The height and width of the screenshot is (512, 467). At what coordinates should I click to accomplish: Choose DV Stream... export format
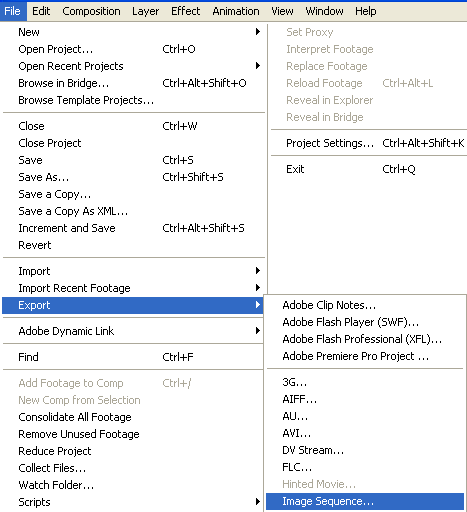click(x=365, y=450)
